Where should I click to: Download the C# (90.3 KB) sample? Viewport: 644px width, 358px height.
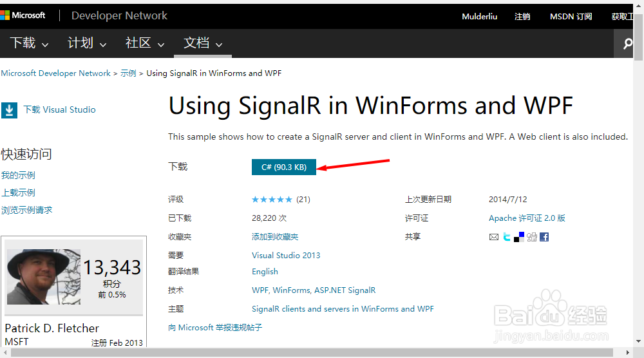[284, 167]
